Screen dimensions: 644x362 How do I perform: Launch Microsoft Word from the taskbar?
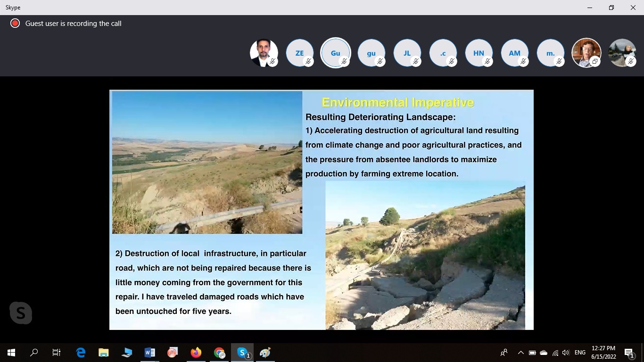[150, 352]
